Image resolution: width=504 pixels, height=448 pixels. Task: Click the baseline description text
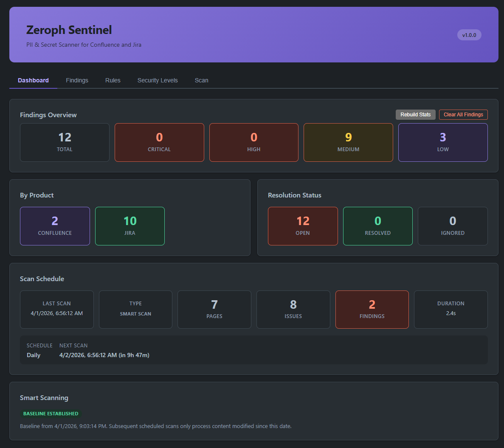point(155,426)
